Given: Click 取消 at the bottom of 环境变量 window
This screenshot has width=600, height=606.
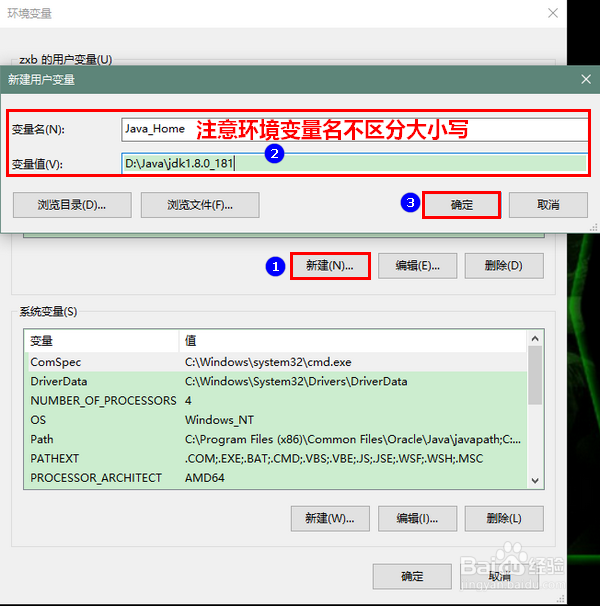Looking at the screenshot, I should coord(499,576).
